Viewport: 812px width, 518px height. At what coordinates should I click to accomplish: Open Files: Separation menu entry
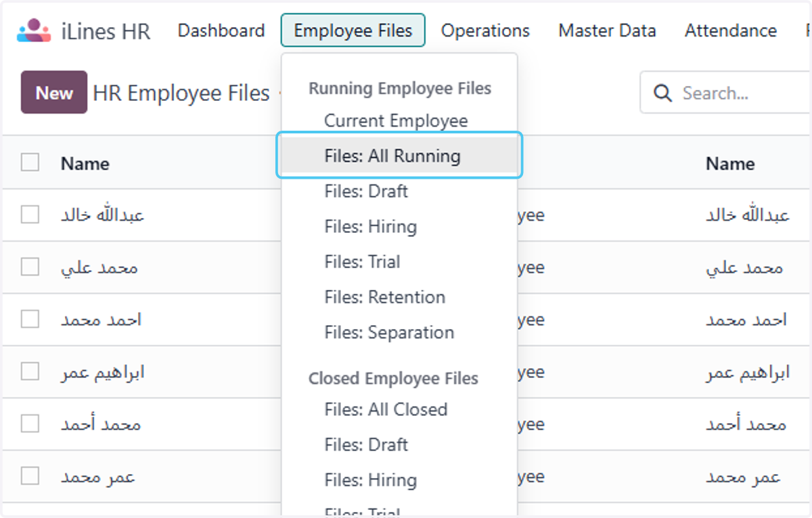tap(389, 332)
